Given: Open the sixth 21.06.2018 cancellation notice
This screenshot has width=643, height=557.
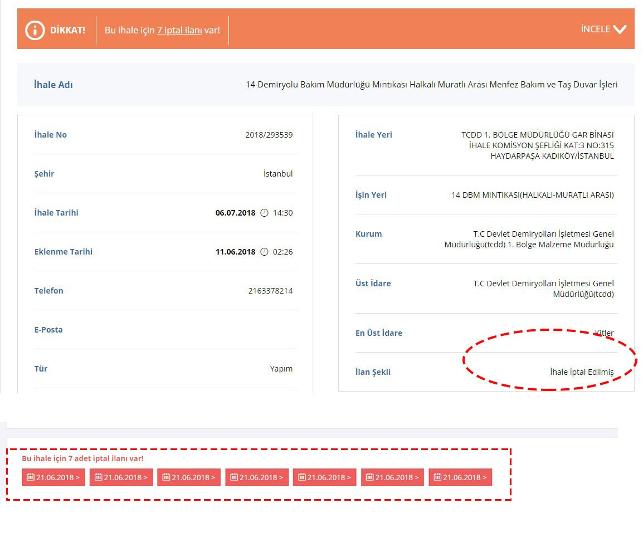Looking at the screenshot, I should tap(392, 477).
